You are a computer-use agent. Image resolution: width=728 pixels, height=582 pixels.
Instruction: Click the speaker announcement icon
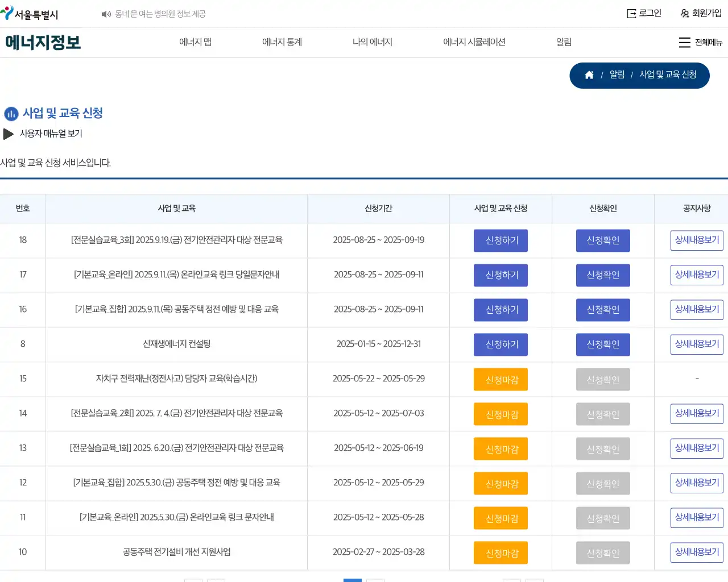(x=106, y=14)
